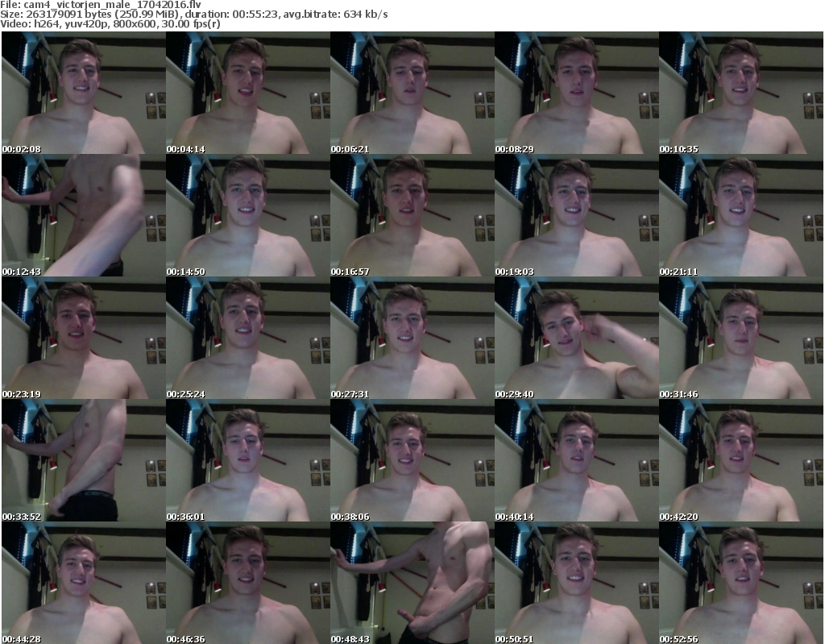Screen dimensions: 825x644
Task: Select the thumbnail frame stamped 00:10:35
Action: [741, 93]
